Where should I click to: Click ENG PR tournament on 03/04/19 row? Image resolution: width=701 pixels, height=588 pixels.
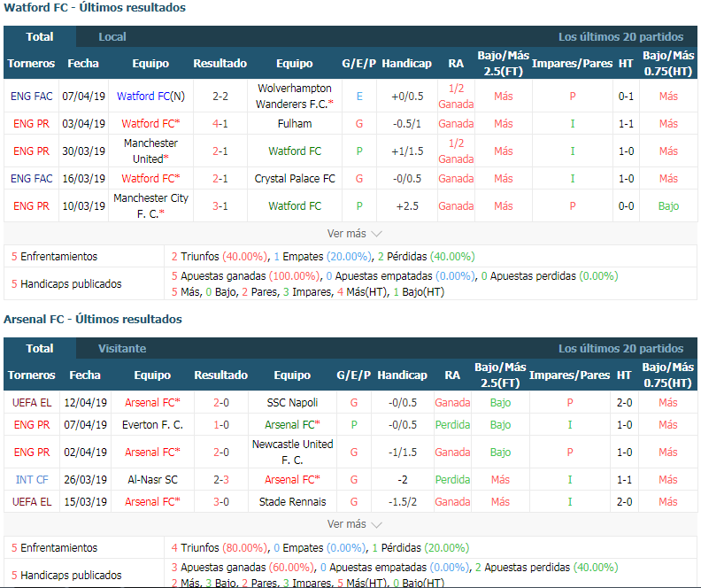(x=31, y=124)
